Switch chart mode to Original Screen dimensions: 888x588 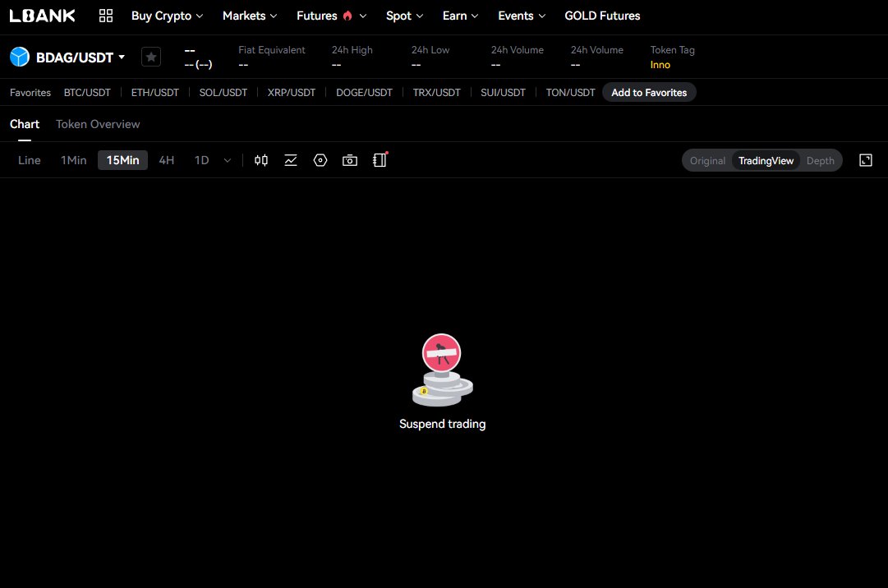point(707,161)
